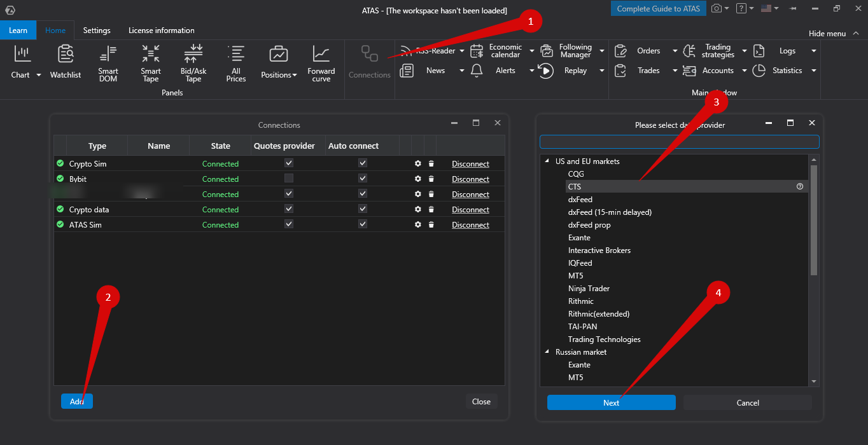Click the help icon on CTS row

click(x=800, y=186)
